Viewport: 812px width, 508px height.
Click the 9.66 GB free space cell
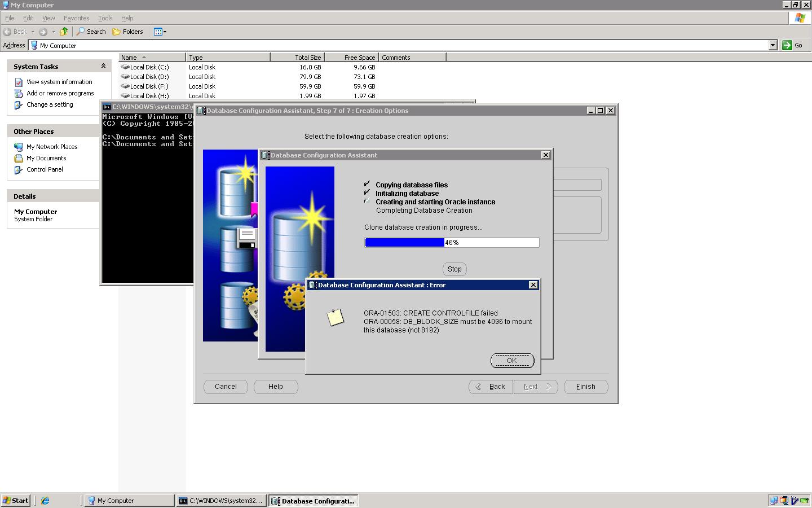point(364,67)
